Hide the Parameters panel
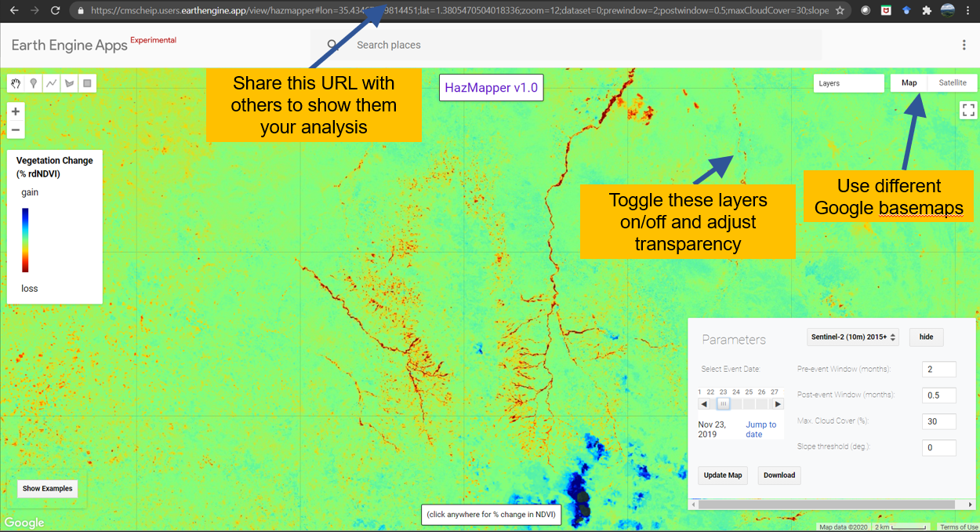 [x=926, y=337]
